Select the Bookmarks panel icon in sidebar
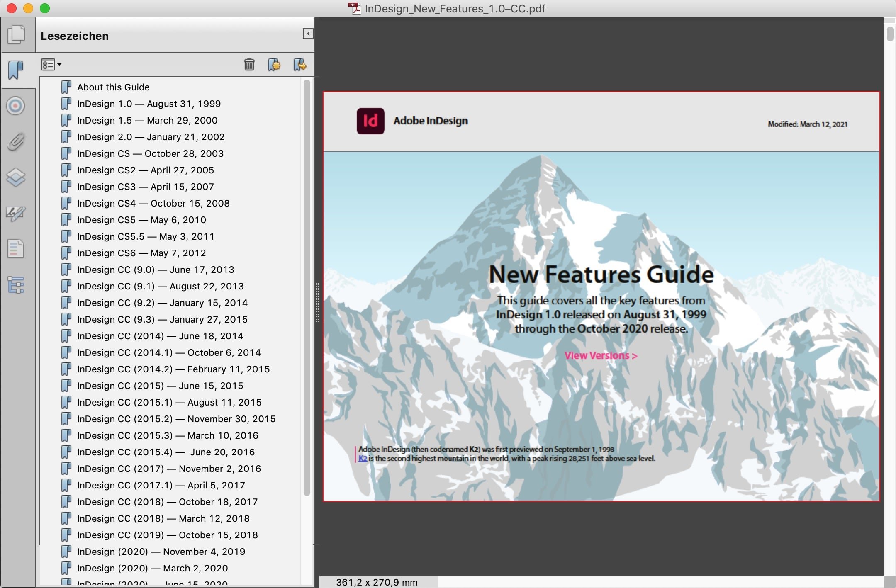Image resolution: width=896 pixels, height=588 pixels. point(16,70)
